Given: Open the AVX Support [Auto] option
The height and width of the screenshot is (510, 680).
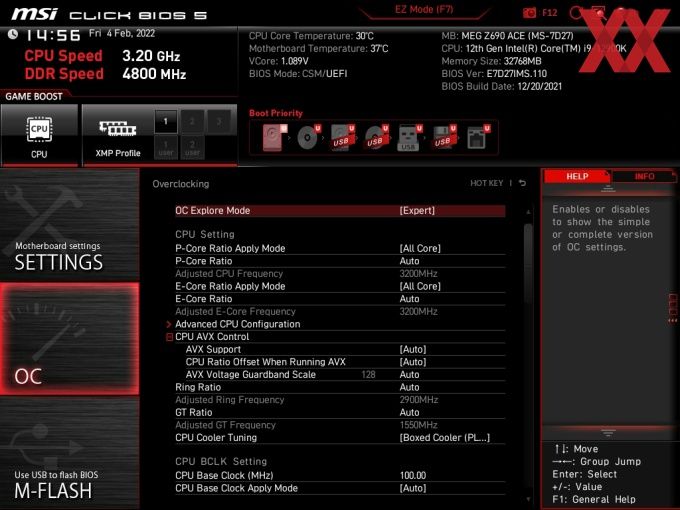Looking at the screenshot, I should point(413,350).
